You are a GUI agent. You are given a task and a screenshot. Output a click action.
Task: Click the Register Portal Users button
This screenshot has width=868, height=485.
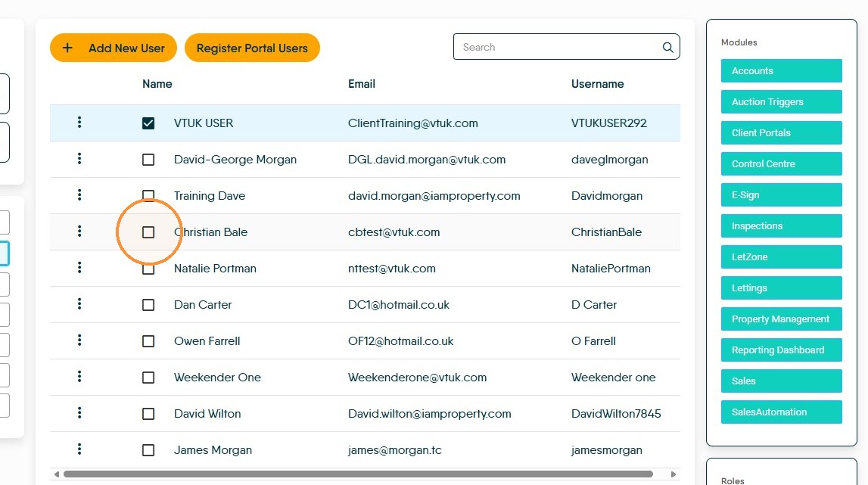pyautogui.click(x=252, y=48)
